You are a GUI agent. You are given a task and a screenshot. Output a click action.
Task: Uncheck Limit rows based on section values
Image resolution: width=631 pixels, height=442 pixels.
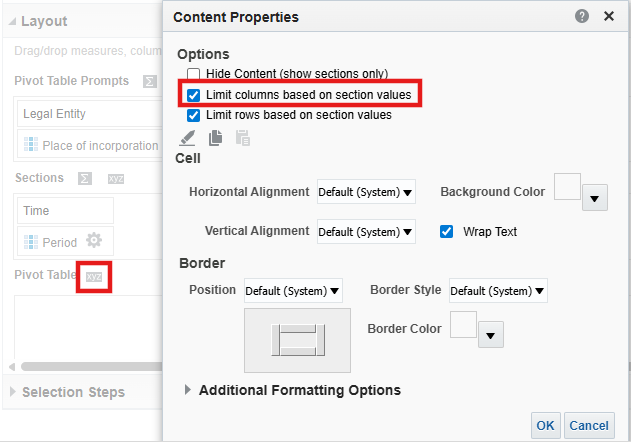(193, 115)
